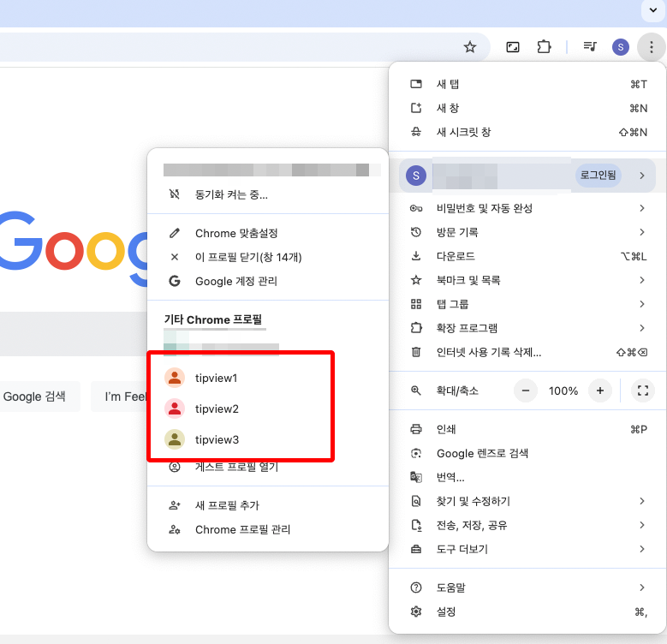Open Google 계정 관리

(267, 281)
